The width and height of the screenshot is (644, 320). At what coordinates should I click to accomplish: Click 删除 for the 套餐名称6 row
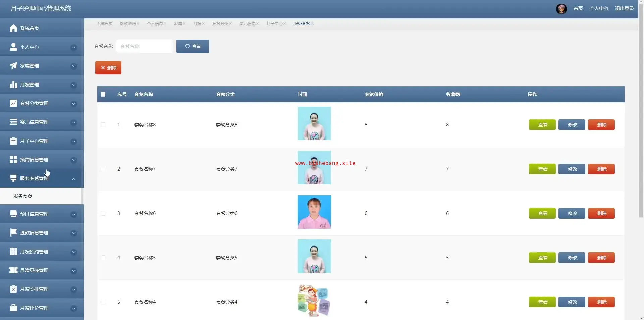tap(601, 213)
